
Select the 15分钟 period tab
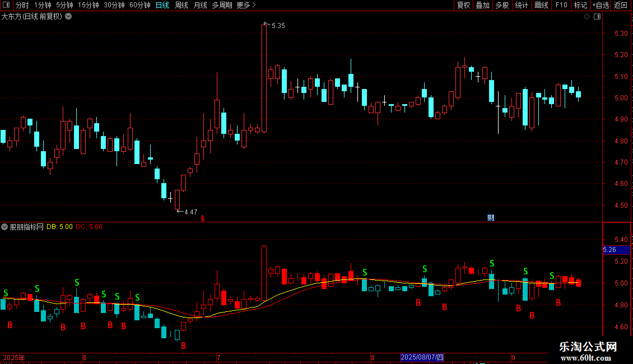coord(89,5)
